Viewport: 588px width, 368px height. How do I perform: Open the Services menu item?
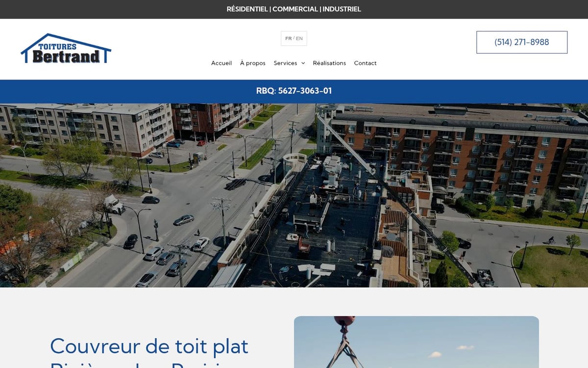(286, 63)
